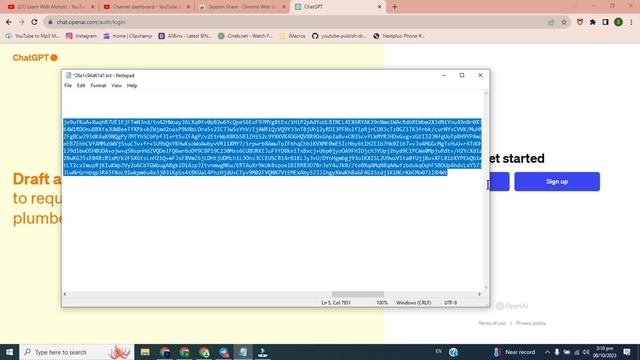Toggle the Chrome side panel
640x360 pixels.
click(605, 22)
